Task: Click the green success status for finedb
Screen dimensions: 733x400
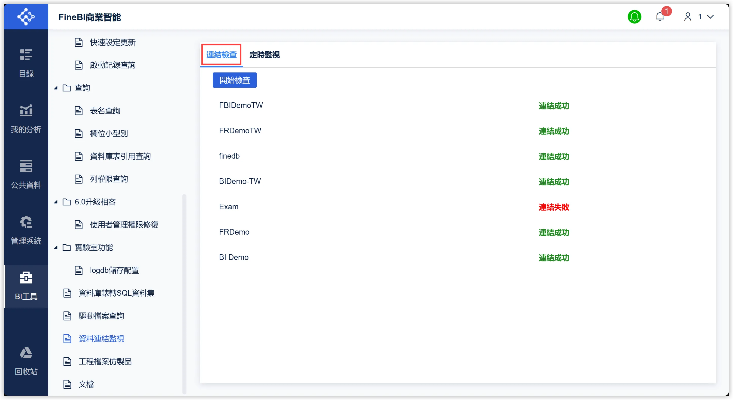Action: 554,157
